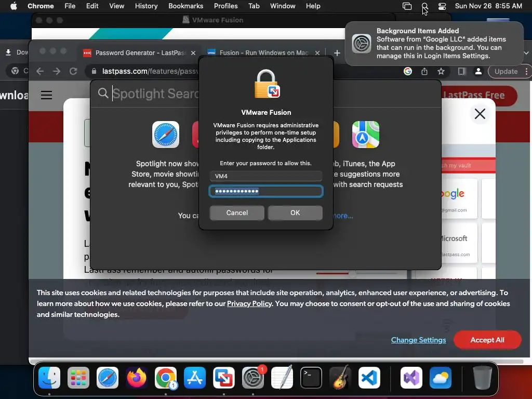
Task: Open Visual Studio from the Dock
Action: click(411, 378)
